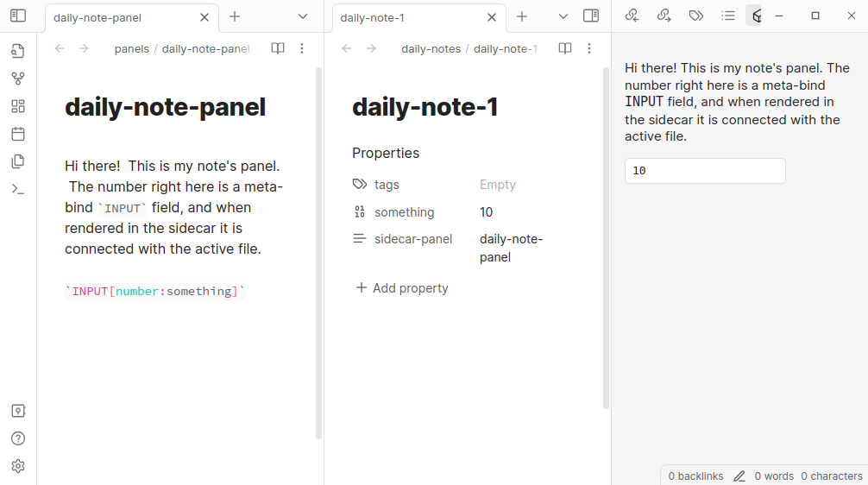
Task: Click the 'sidecar-panel' property name
Action: pos(413,239)
